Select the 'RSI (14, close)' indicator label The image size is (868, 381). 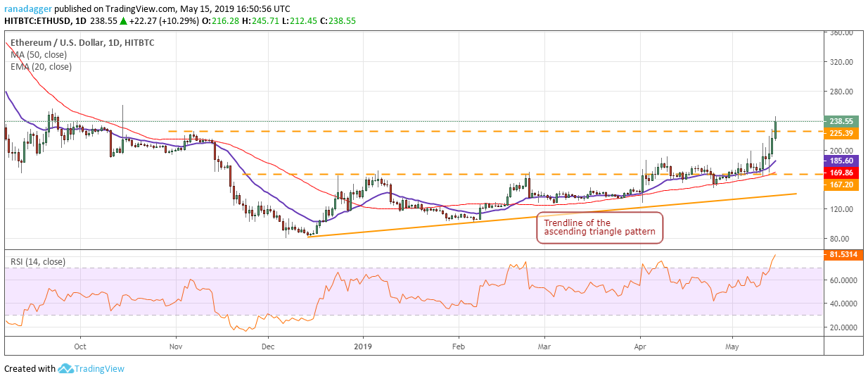click(x=38, y=261)
